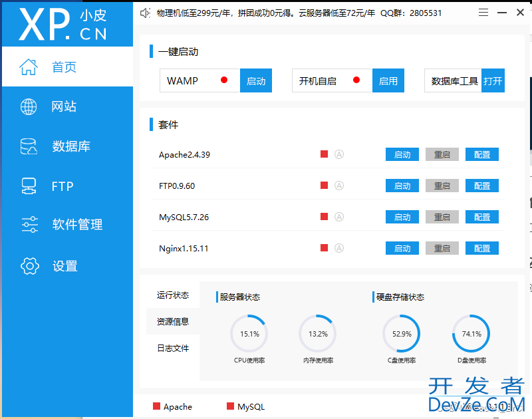This screenshot has height=419, width=532.
Task: Click the FTP server icon
Action: pyautogui.click(x=29, y=186)
